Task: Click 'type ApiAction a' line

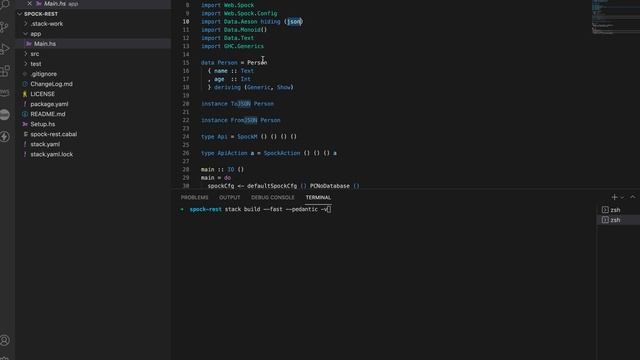Action: click(269, 153)
